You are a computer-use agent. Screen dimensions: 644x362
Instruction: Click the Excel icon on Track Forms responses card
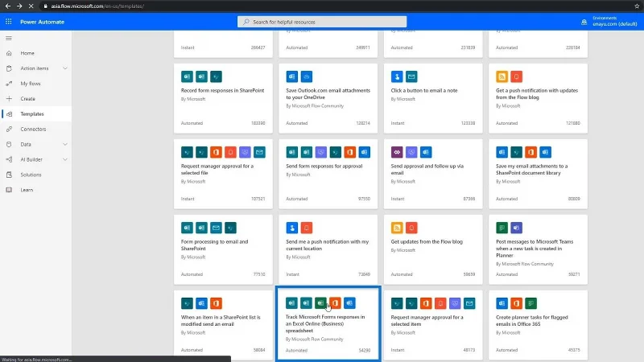(320, 303)
